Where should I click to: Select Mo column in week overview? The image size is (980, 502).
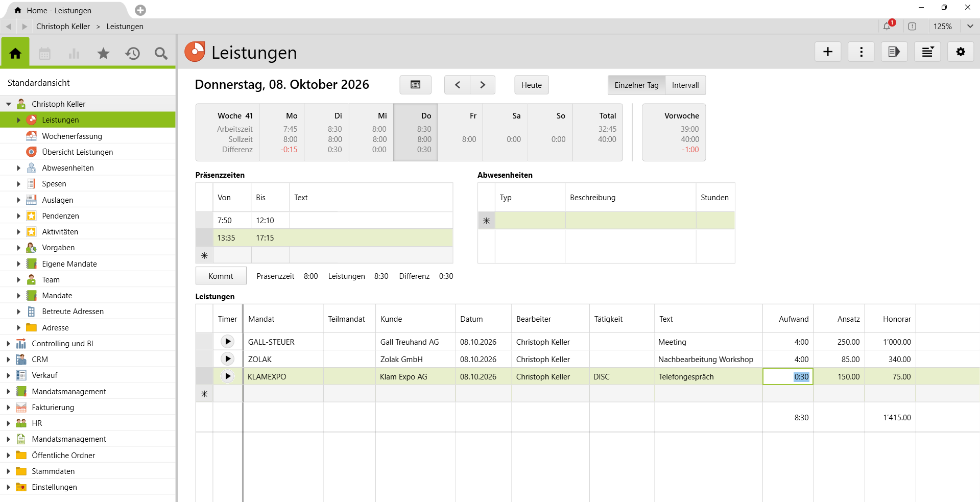pyautogui.click(x=282, y=132)
